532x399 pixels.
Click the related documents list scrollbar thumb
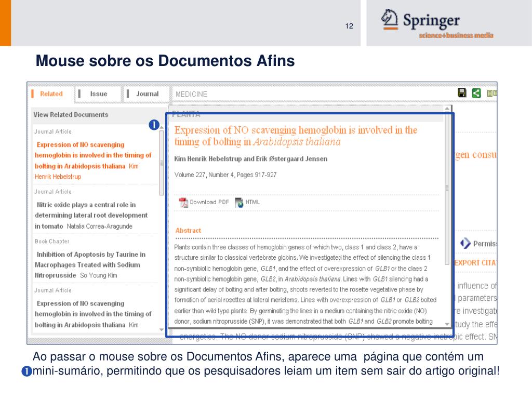point(162,163)
